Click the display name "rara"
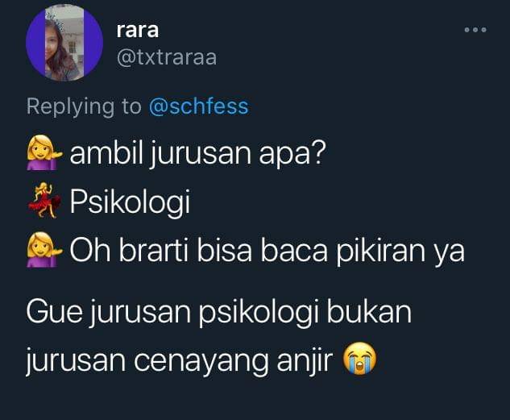Viewport: 510px width, 420px height. tap(138, 31)
